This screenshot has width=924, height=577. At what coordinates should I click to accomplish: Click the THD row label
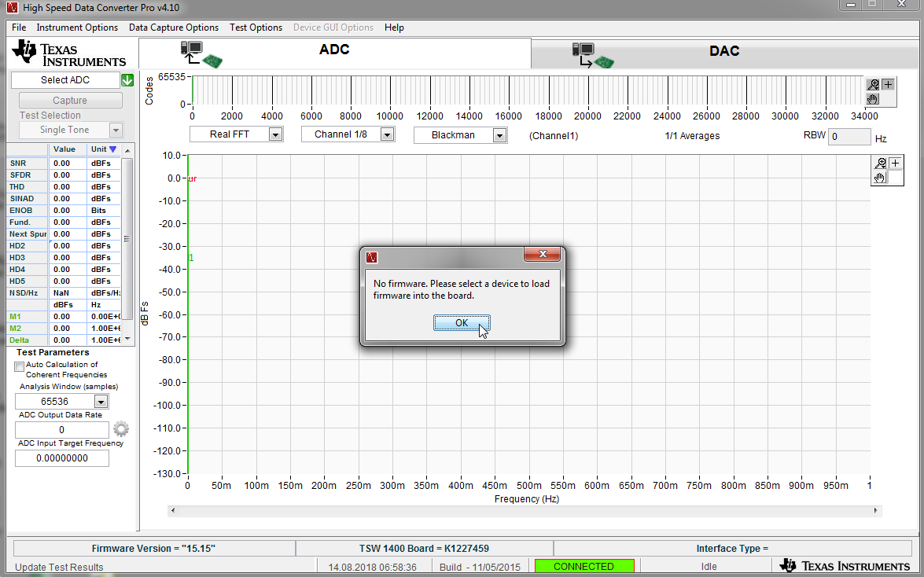17,187
